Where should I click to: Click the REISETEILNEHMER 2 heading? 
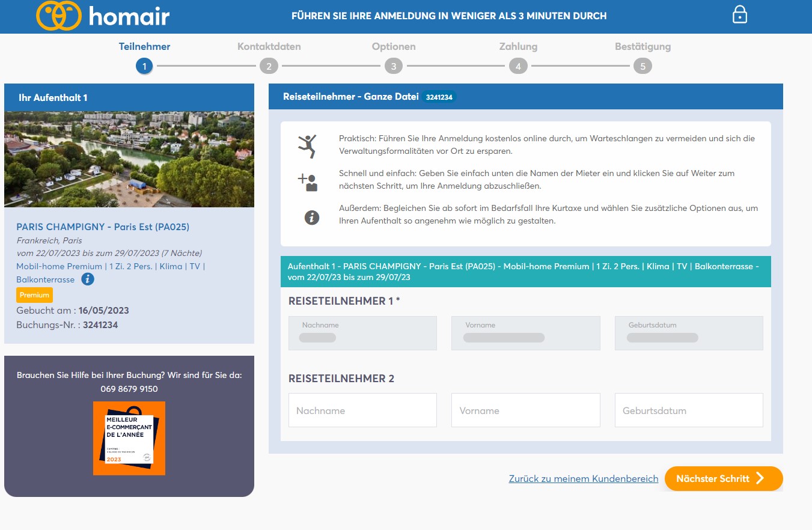point(341,379)
